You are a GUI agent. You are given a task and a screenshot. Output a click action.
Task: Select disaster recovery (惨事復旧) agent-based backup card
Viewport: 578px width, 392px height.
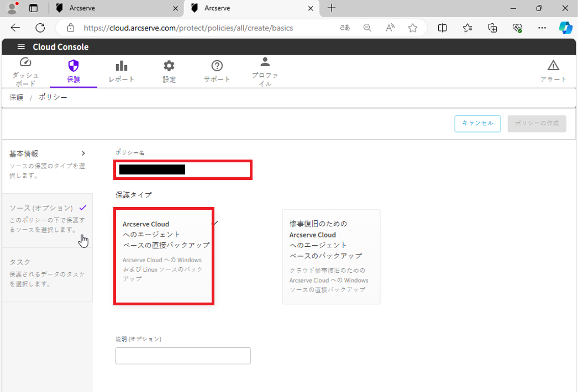[331, 256]
